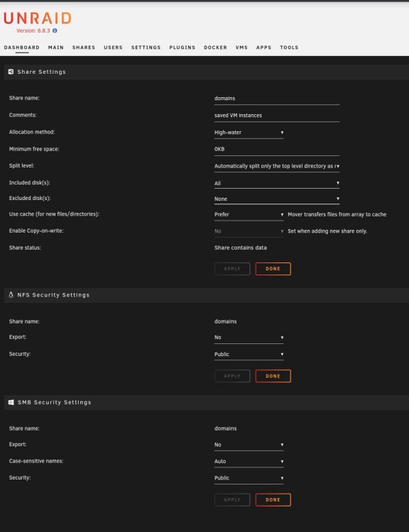Click the version info icon
The width and height of the screenshot is (409, 532).
point(55,31)
